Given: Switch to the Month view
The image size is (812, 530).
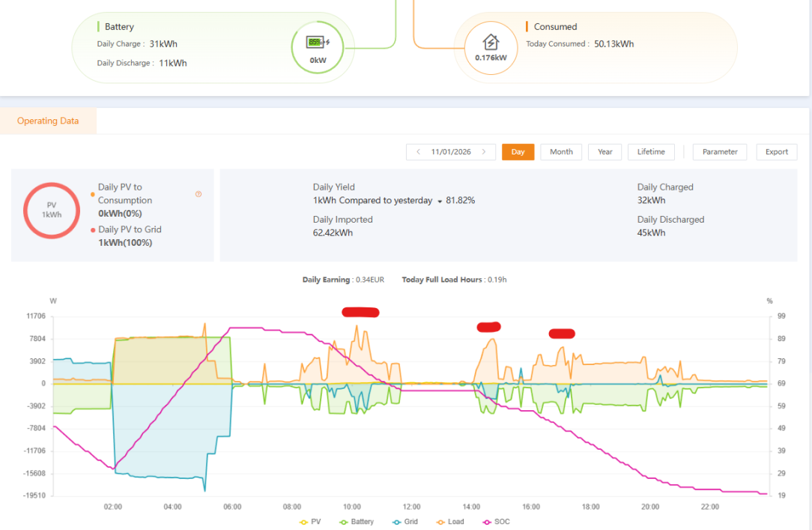Looking at the screenshot, I should coord(561,151).
